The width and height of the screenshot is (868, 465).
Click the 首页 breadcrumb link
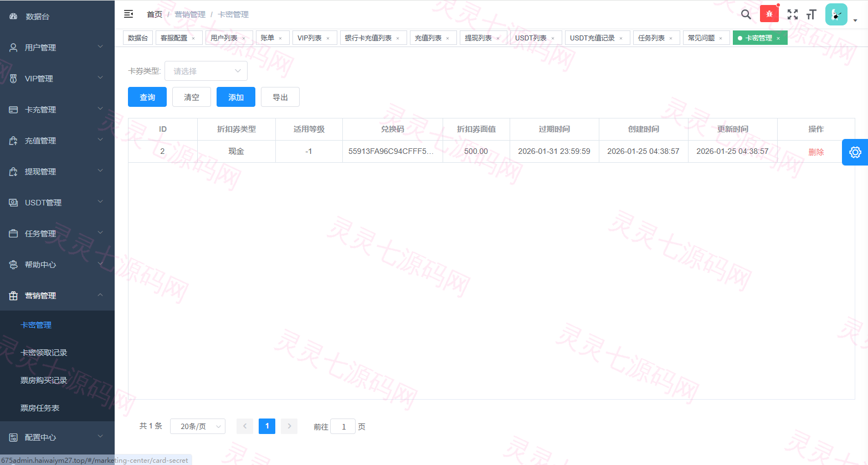coord(155,14)
